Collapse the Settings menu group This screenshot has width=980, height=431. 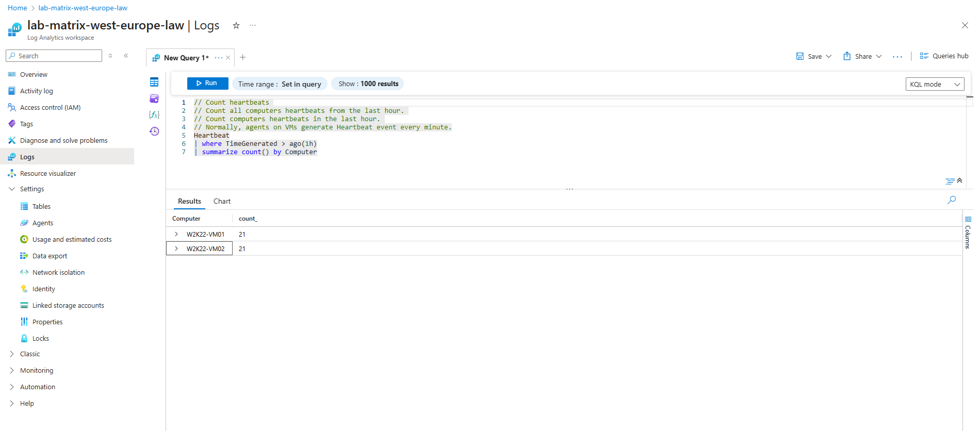pyautogui.click(x=12, y=189)
